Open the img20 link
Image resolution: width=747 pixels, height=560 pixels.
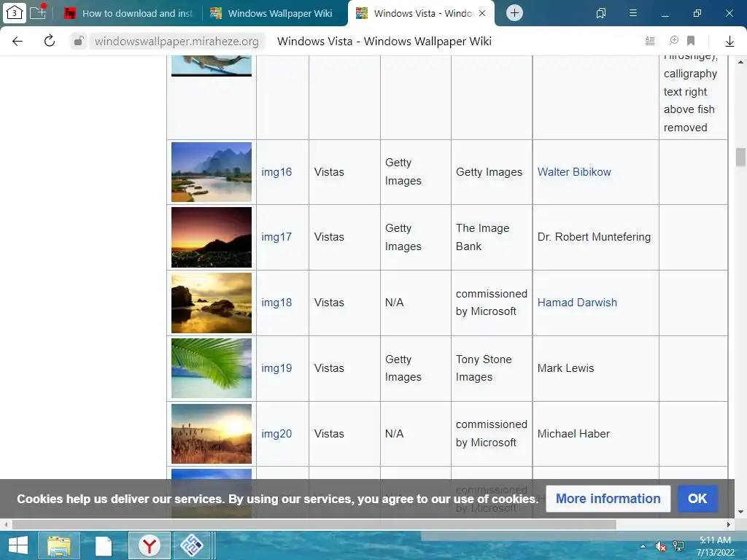point(276,434)
